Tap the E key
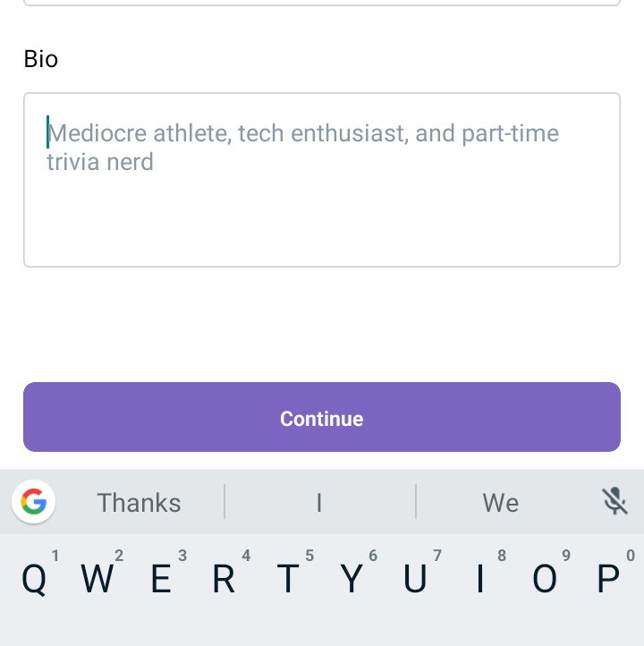 161,578
